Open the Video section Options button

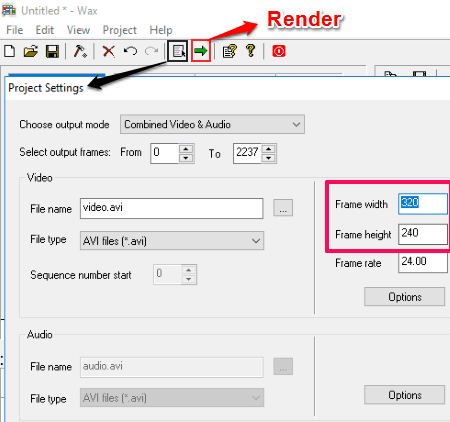(x=404, y=296)
